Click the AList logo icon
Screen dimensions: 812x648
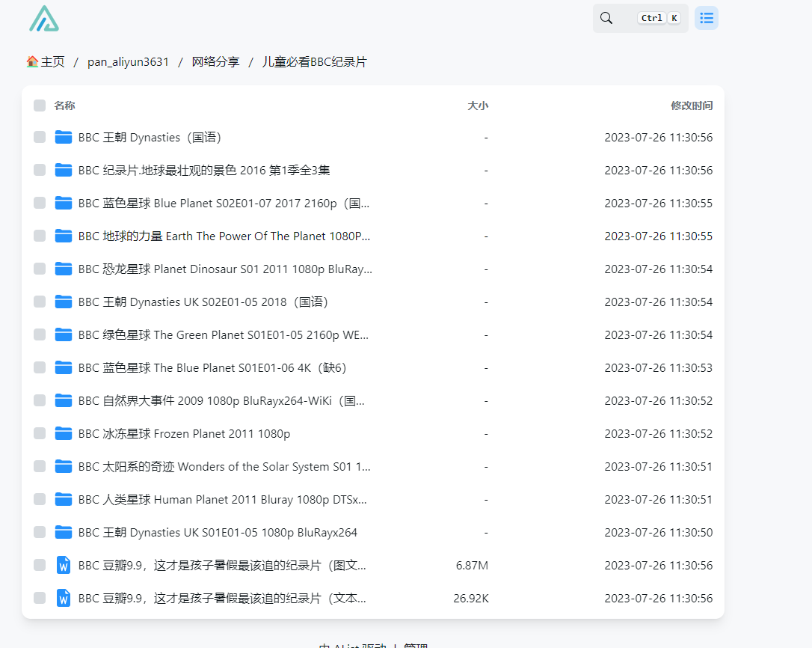(44, 19)
